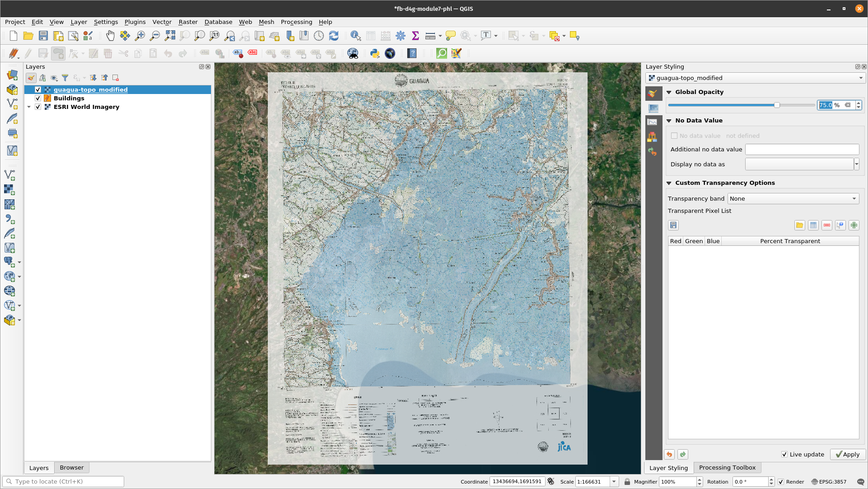This screenshot has width=868, height=489.
Task: Switch to the Processing Toolbox tab
Action: [727, 467]
